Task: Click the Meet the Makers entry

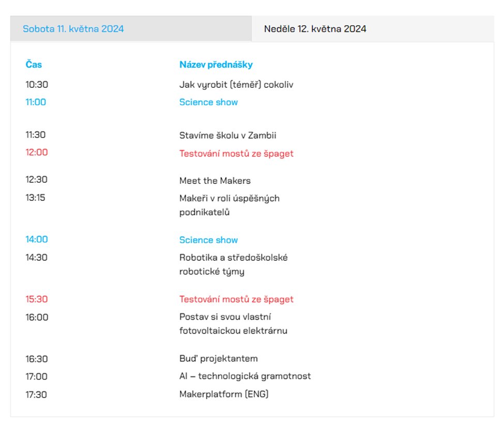Action: coord(215,180)
